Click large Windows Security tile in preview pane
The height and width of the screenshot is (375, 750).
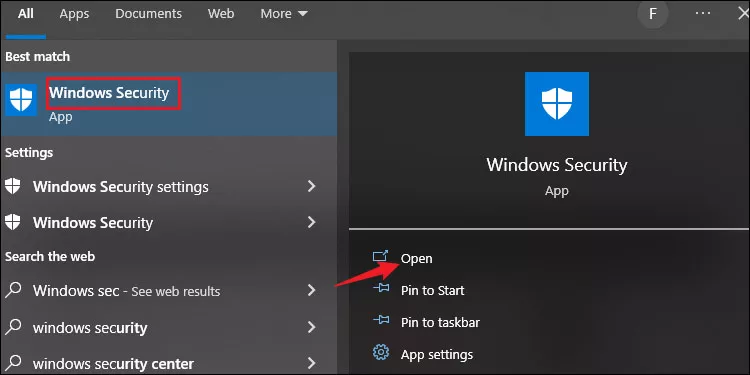tap(557, 104)
